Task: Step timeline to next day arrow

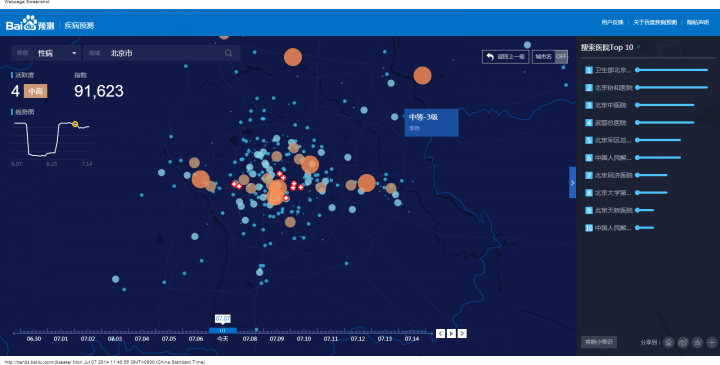Action: tap(462, 333)
